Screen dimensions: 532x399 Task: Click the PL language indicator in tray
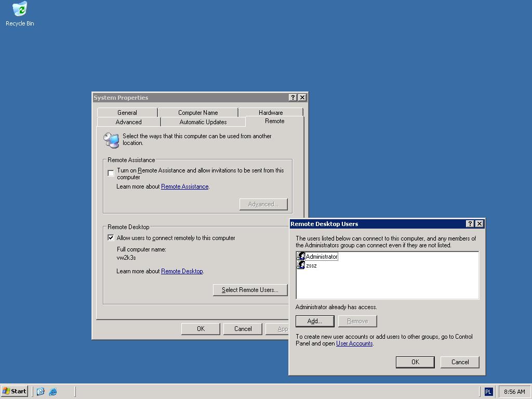(x=488, y=392)
